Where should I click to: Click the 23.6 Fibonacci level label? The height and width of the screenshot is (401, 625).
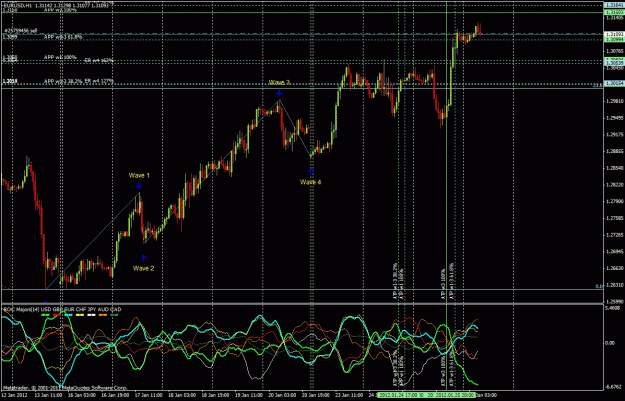(x=597, y=85)
